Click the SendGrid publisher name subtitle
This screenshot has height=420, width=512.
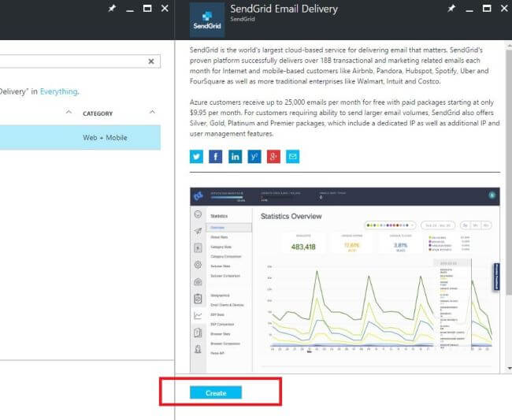243,19
